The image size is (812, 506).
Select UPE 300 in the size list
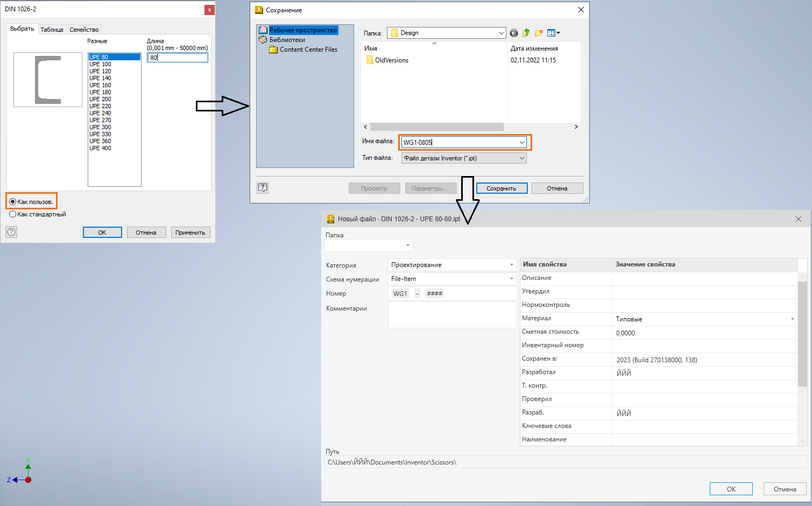pyautogui.click(x=114, y=127)
